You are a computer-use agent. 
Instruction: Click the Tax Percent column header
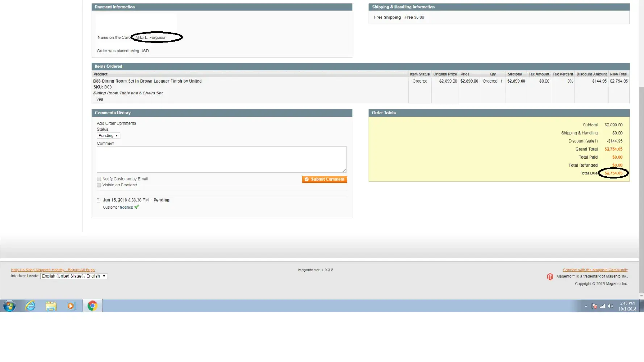(563, 74)
